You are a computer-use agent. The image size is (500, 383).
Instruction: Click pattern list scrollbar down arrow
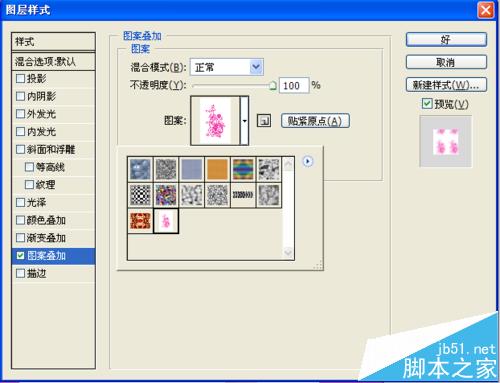(288, 252)
